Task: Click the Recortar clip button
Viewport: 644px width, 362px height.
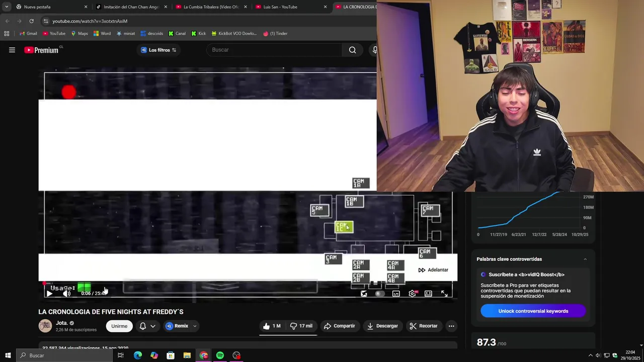Action: point(424,326)
